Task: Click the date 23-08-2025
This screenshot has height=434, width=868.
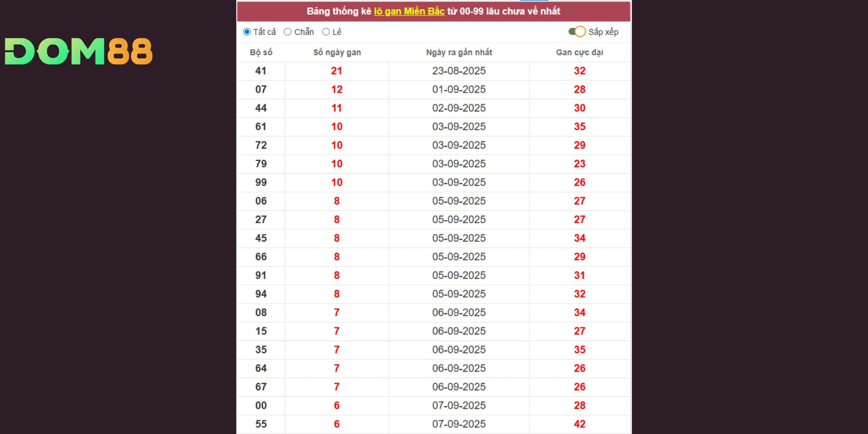Action: pyautogui.click(x=459, y=71)
